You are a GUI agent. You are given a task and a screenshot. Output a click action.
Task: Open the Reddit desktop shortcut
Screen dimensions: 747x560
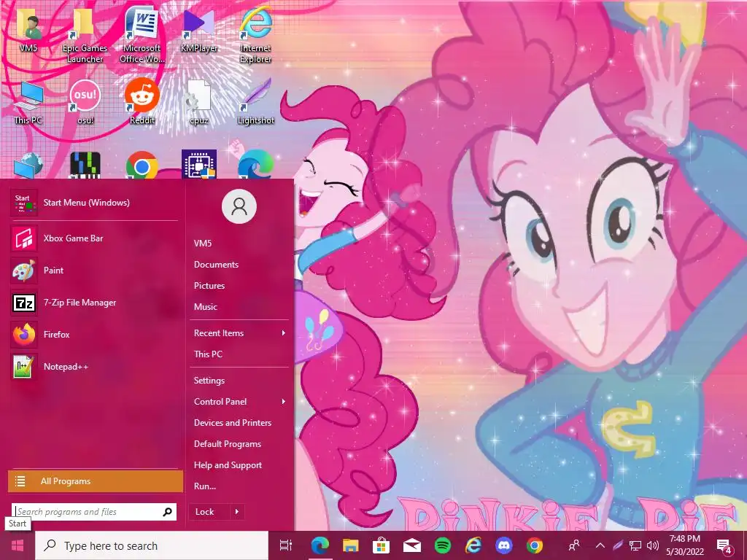click(142, 102)
